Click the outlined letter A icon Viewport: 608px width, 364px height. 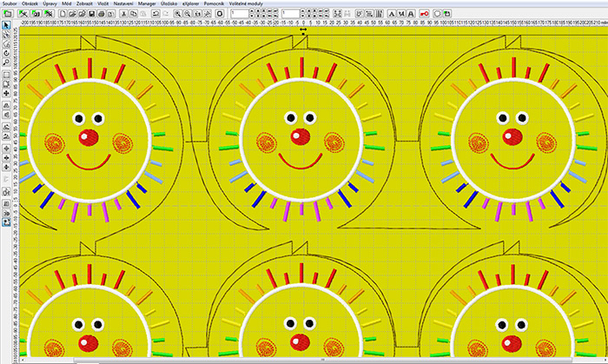pyautogui.click(x=411, y=14)
